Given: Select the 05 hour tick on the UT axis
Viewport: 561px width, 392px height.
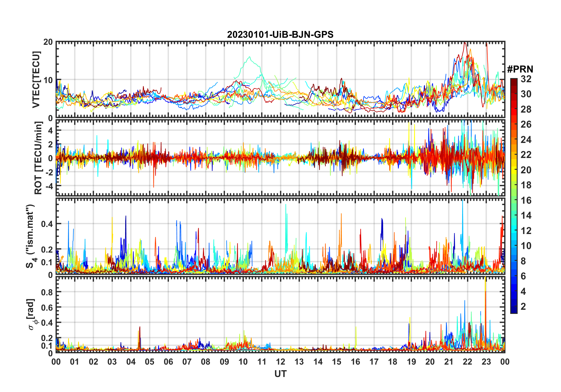Looking at the screenshot, I should pos(150,362).
